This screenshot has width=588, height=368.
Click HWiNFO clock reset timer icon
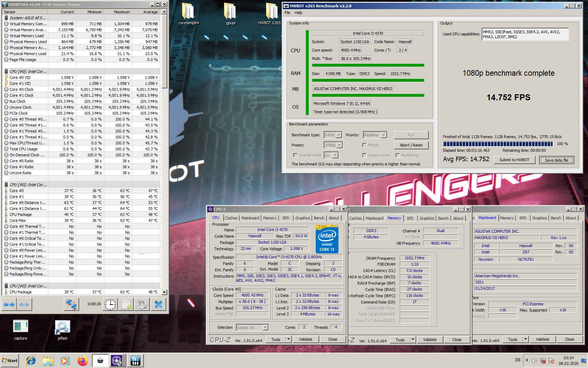coord(110,305)
